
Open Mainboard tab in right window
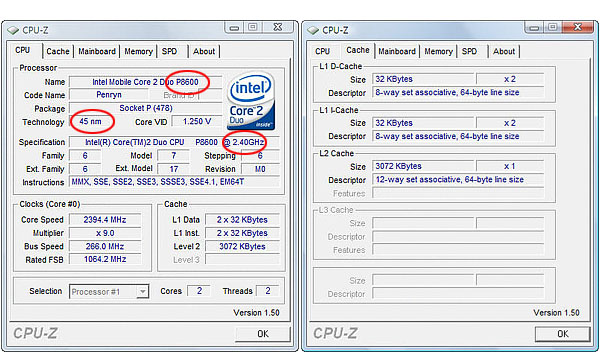[397, 51]
